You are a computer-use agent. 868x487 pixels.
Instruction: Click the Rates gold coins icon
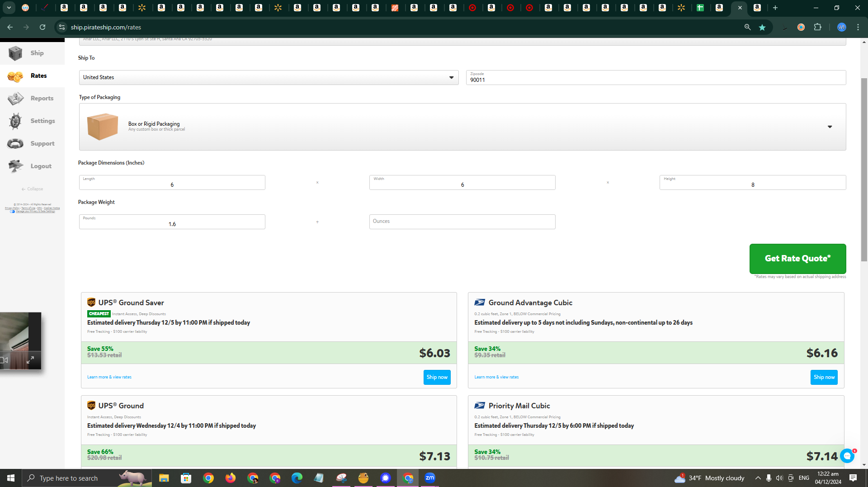point(15,76)
